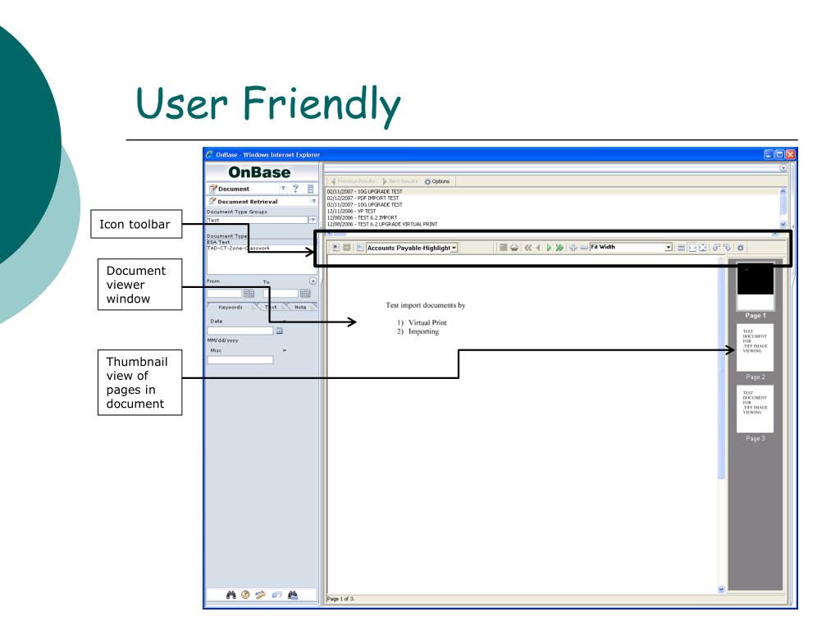Switch to the Text tab
Viewport: 840px width, 630px height.
(x=272, y=308)
